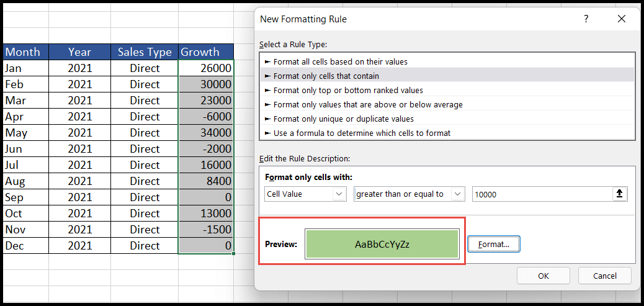Click the Month header cell
644x306 pixels.
click(x=25, y=52)
